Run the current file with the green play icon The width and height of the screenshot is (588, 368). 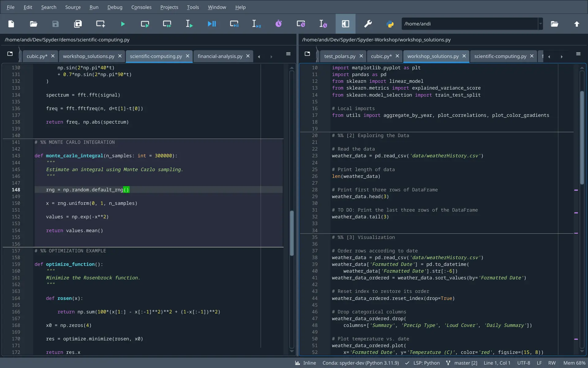[x=123, y=24]
